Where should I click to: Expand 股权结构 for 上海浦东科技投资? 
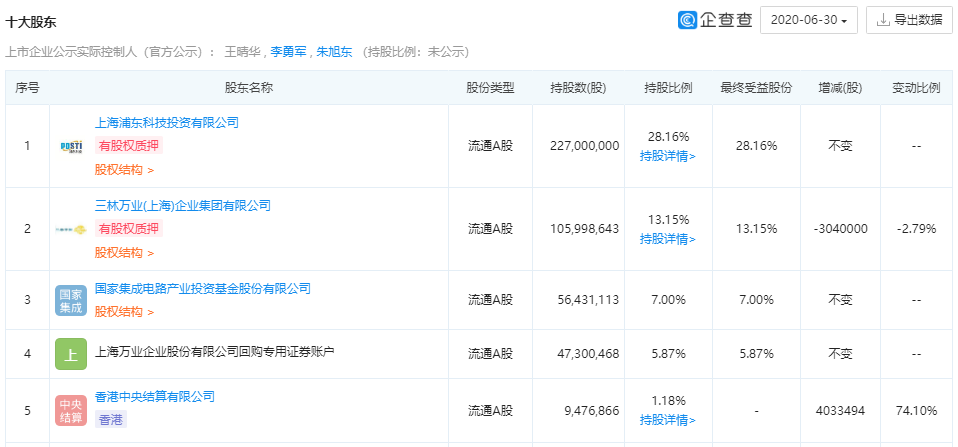[124, 171]
